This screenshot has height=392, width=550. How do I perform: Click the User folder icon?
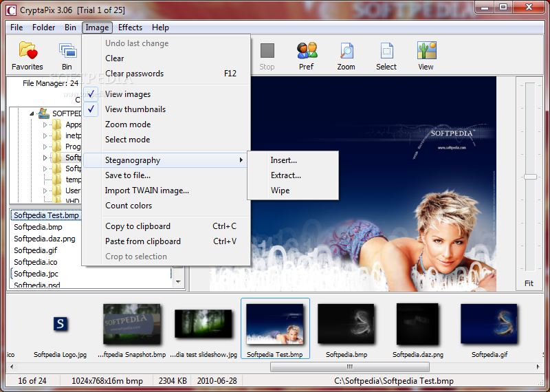(57, 190)
